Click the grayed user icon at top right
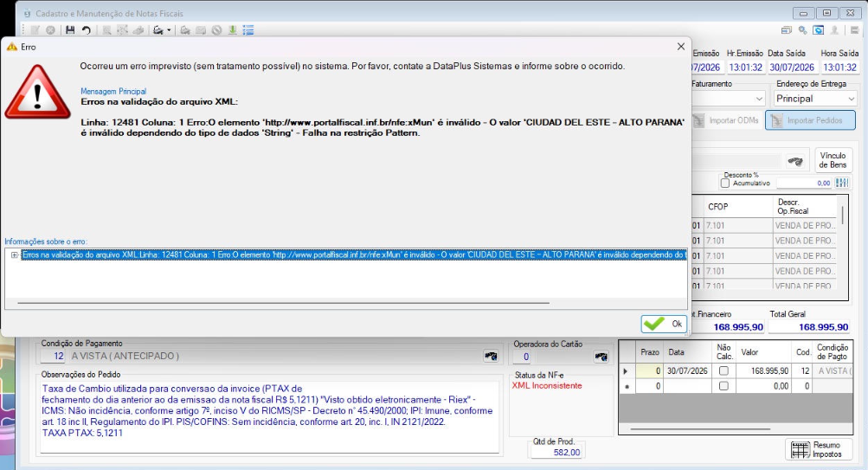The height and width of the screenshot is (470, 868). pyautogui.click(x=834, y=30)
